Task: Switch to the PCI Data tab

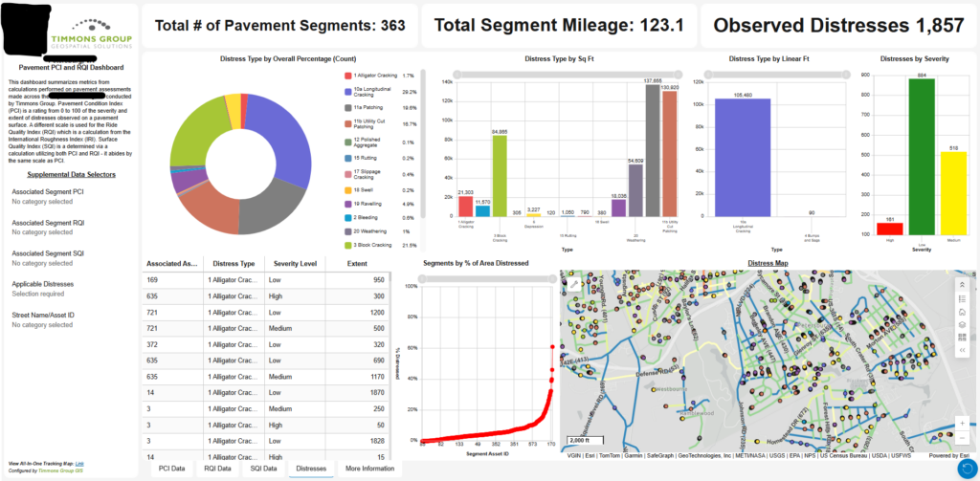Action: (172, 469)
